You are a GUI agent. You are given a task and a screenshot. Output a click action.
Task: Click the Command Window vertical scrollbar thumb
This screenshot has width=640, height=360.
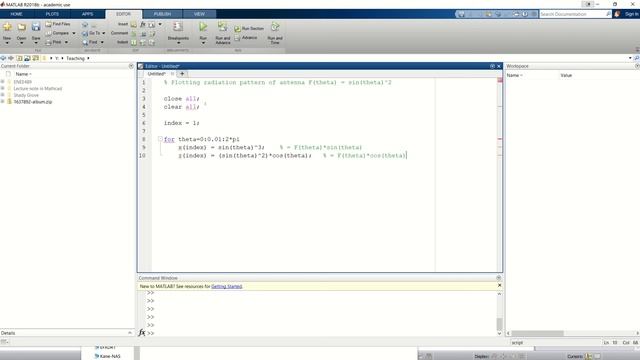(x=499, y=324)
